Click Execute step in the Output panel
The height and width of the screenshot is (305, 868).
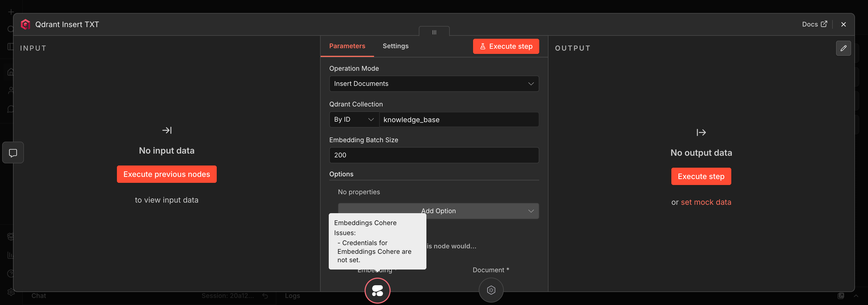701,176
